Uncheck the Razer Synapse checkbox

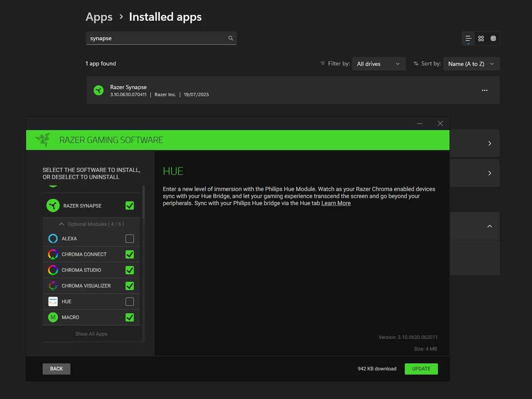coord(130,206)
